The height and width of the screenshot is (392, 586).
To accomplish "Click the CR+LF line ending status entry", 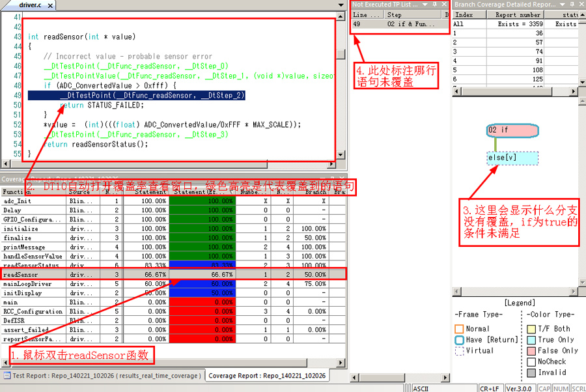I will point(490,388).
